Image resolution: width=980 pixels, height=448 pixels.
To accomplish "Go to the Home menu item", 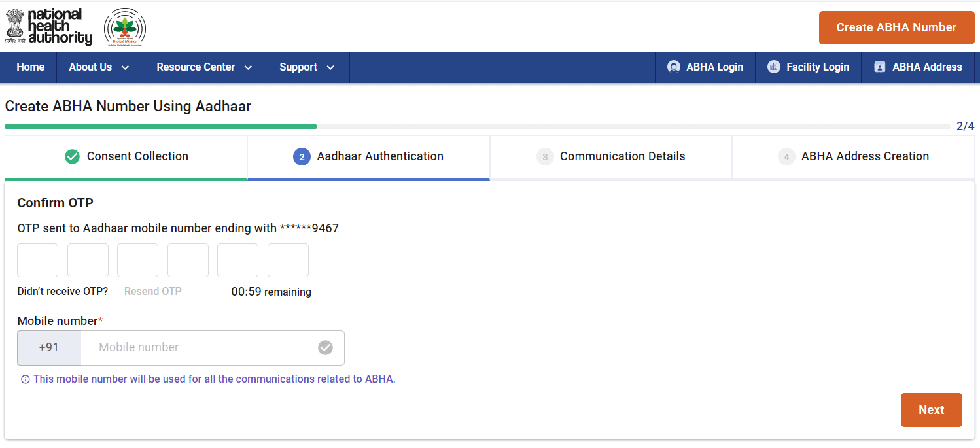I will pos(31,67).
